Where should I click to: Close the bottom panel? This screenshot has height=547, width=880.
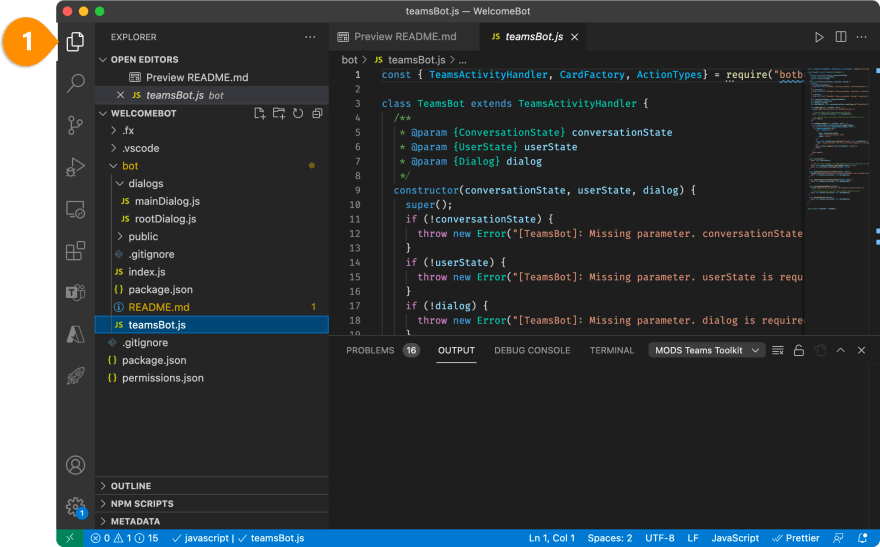tap(861, 351)
